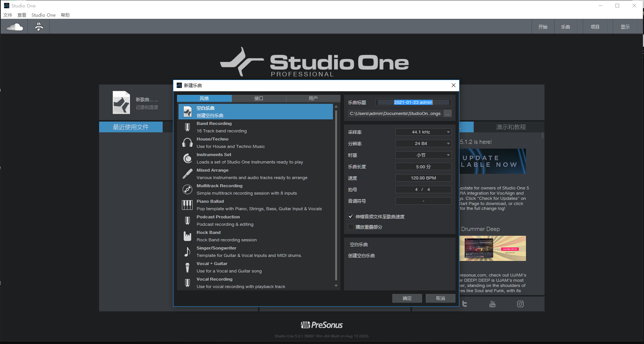The width and height of the screenshot is (644, 344).
Task: Click the icon right of SoundCloud
Action: click(x=39, y=27)
